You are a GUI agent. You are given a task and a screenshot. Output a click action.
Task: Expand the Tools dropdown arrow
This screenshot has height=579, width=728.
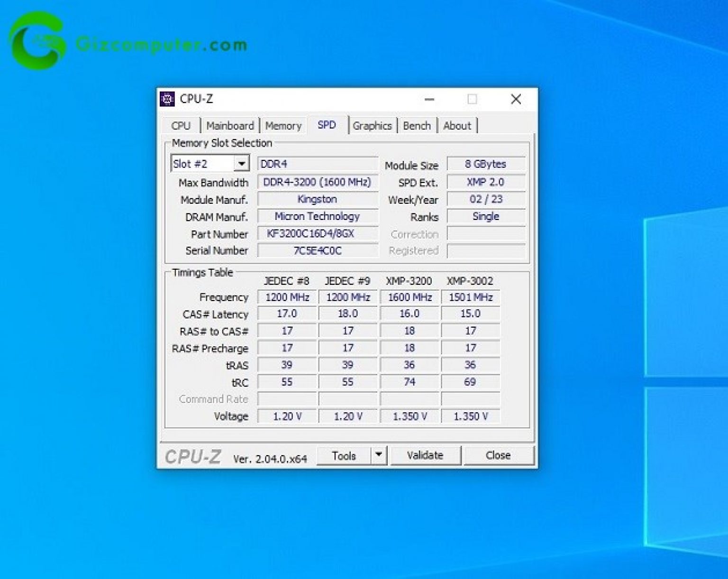[x=378, y=455]
